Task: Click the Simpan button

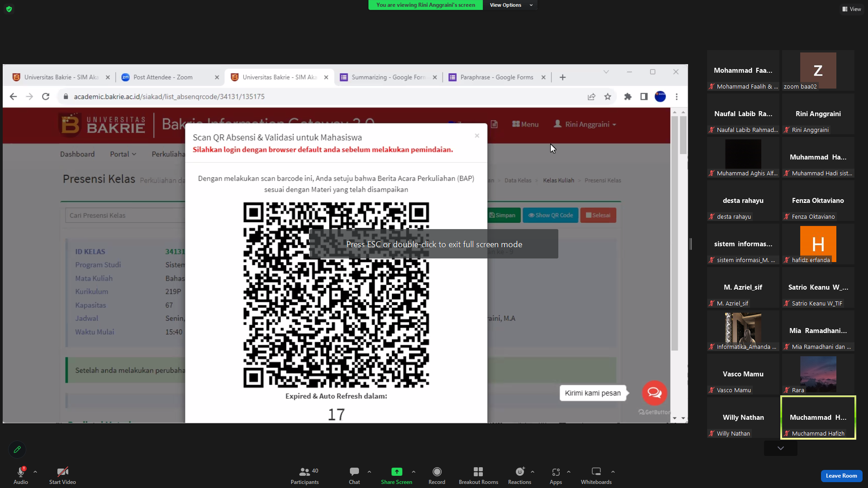Action: tap(504, 215)
